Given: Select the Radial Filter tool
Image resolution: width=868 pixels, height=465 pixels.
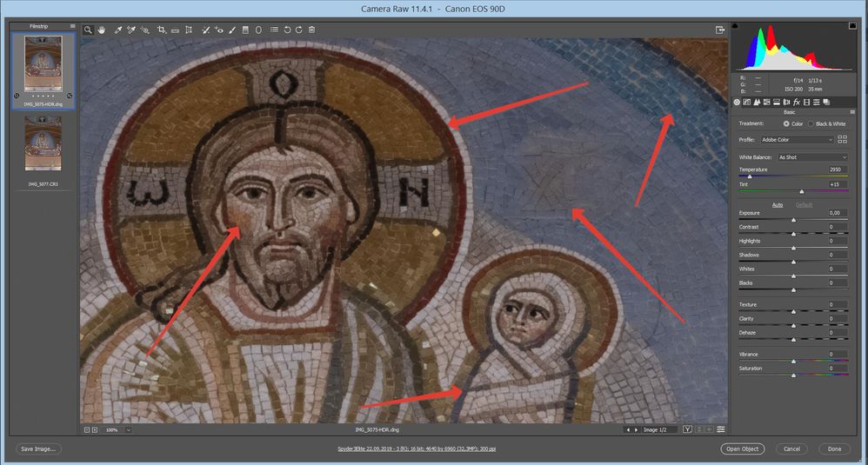Looking at the screenshot, I should tap(258, 30).
